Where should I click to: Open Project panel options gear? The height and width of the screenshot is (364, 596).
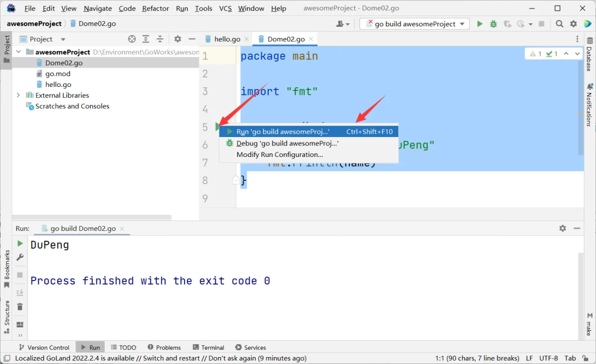click(178, 39)
